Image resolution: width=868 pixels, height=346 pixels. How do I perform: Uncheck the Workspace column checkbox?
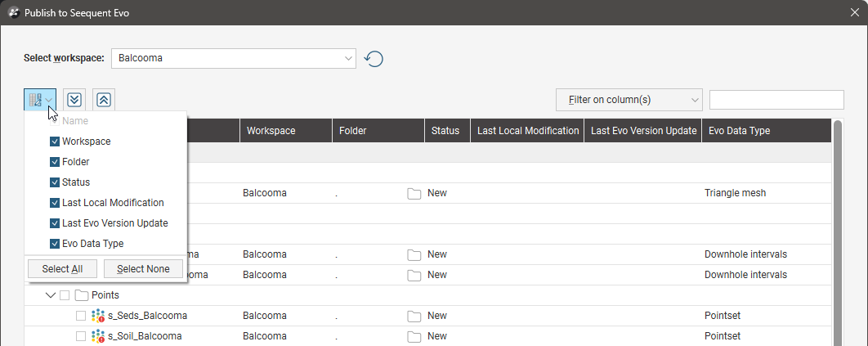(55, 142)
